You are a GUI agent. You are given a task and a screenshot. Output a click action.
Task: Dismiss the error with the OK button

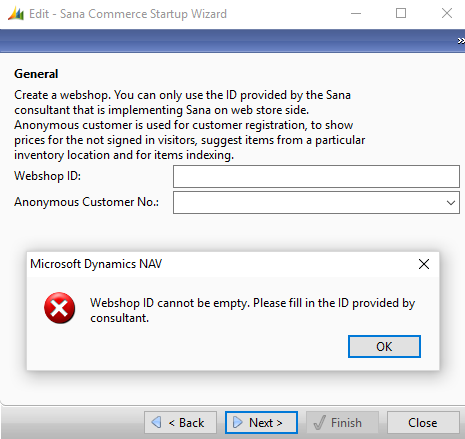[384, 346]
